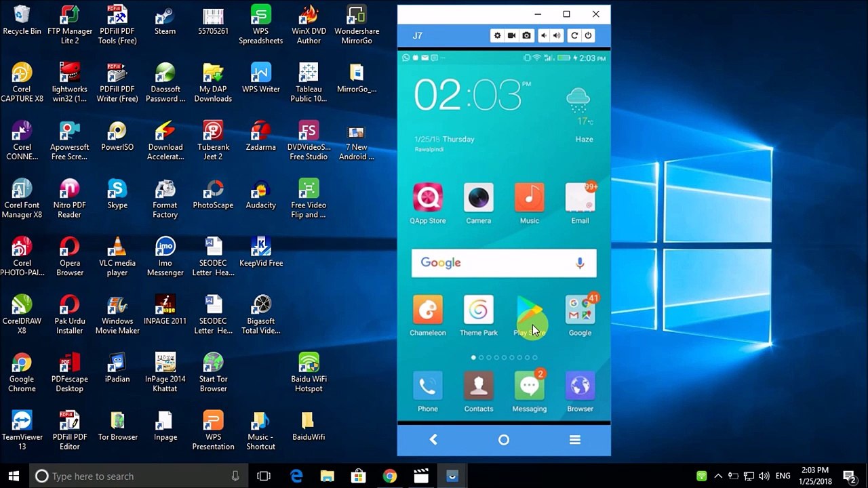This screenshot has width=868, height=488.
Task: Expand the hidden system tray icons
Action: pos(718,476)
